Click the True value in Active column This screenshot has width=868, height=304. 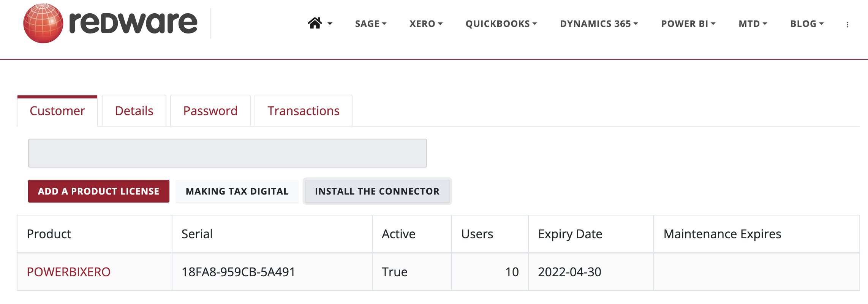[x=395, y=272]
